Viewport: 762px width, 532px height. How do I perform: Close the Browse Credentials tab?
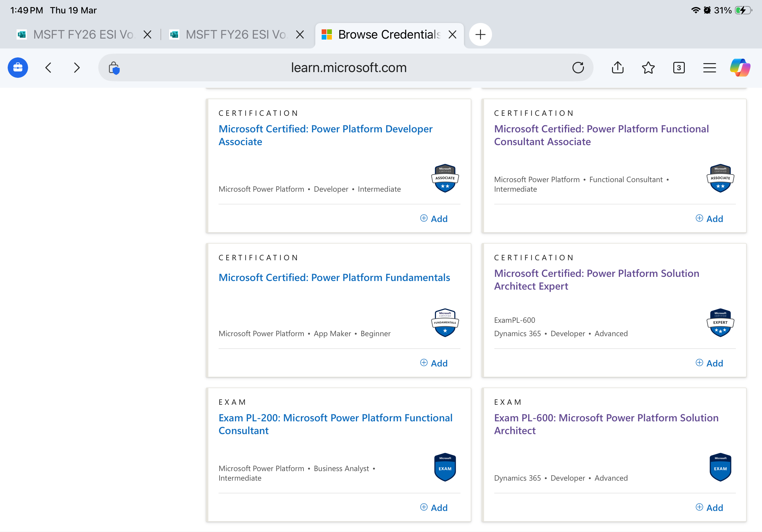pos(452,34)
